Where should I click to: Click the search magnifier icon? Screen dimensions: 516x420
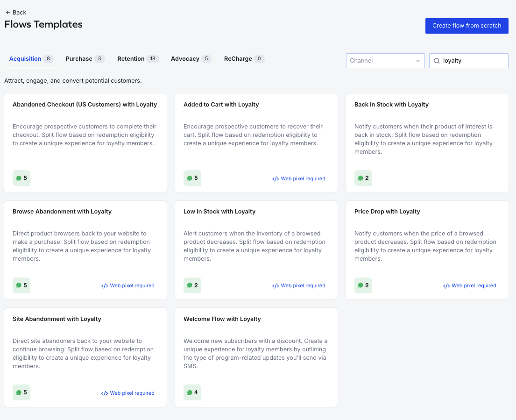(437, 61)
